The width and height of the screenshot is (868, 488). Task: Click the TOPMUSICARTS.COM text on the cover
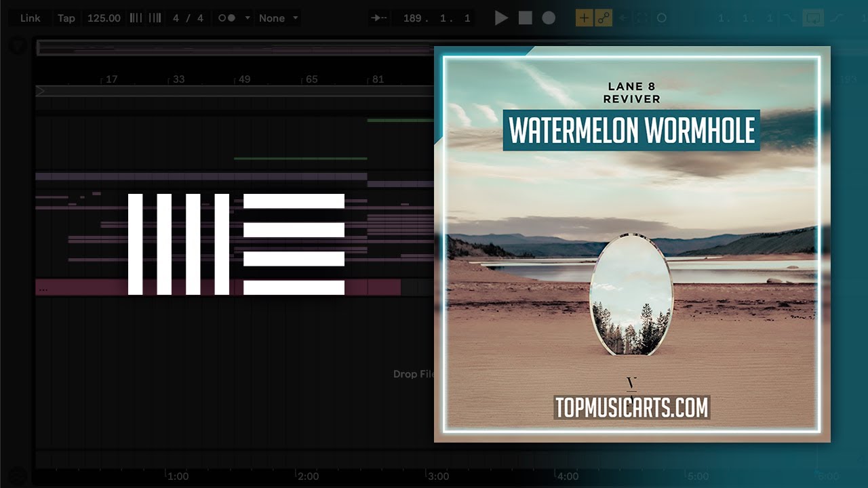click(632, 407)
